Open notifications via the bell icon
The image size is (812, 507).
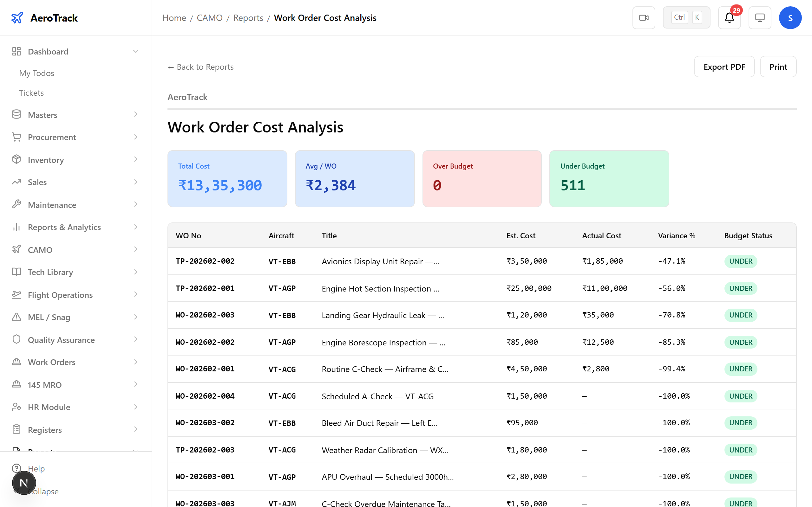(x=729, y=18)
